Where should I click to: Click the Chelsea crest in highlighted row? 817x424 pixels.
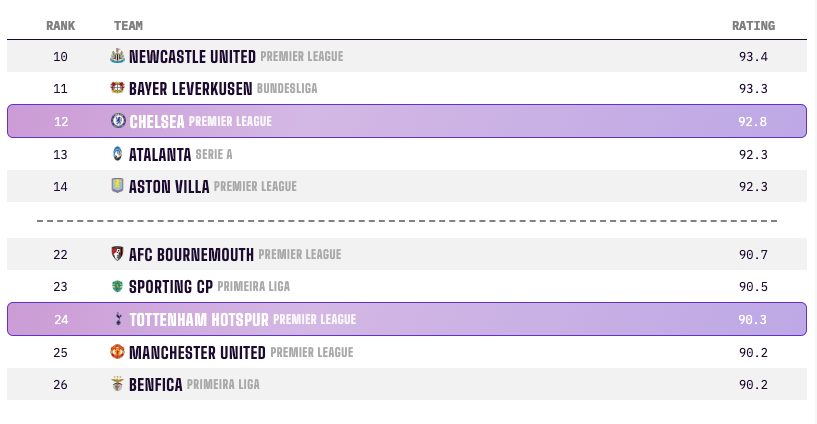118,121
